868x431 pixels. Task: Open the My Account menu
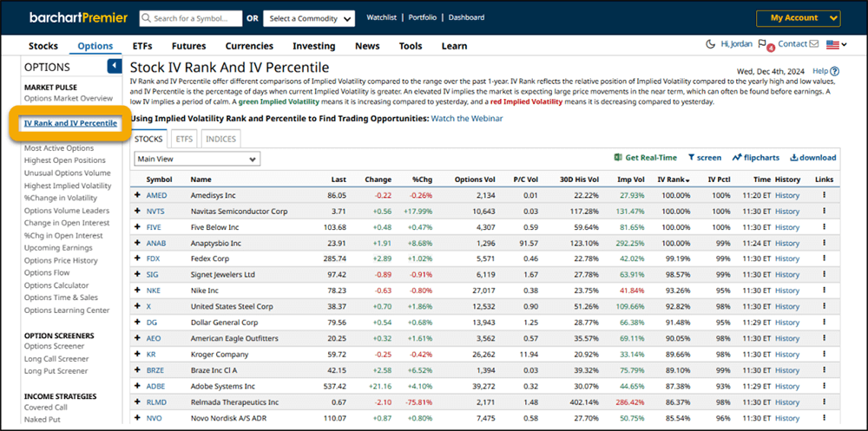pos(799,18)
